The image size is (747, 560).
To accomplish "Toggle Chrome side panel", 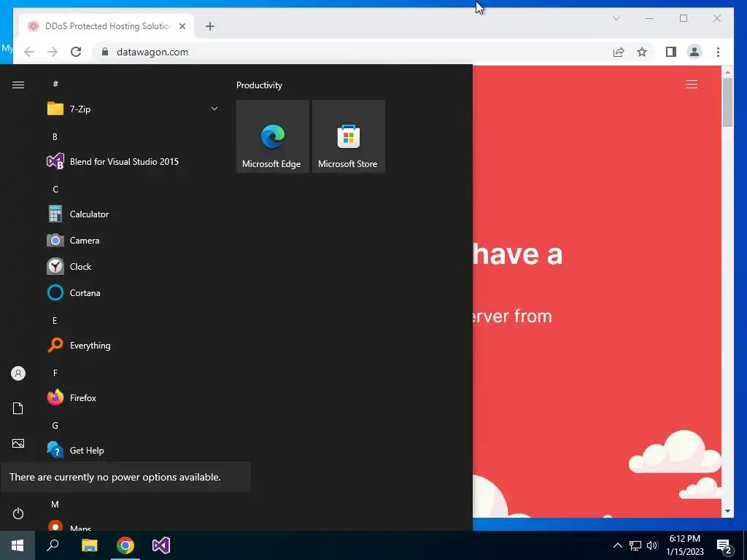I will click(x=671, y=52).
